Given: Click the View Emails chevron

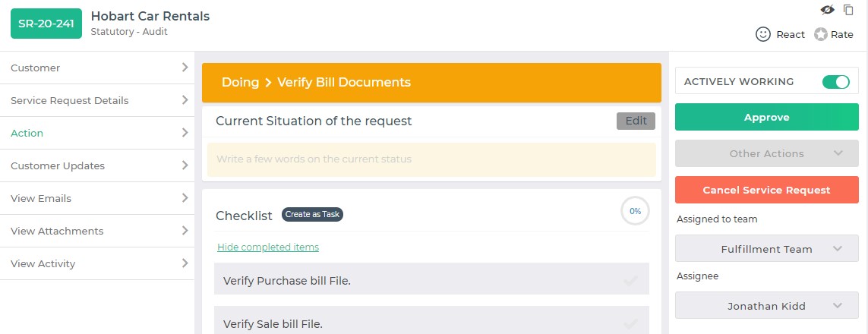Looking at the screenshot, I should pos(185,198).
